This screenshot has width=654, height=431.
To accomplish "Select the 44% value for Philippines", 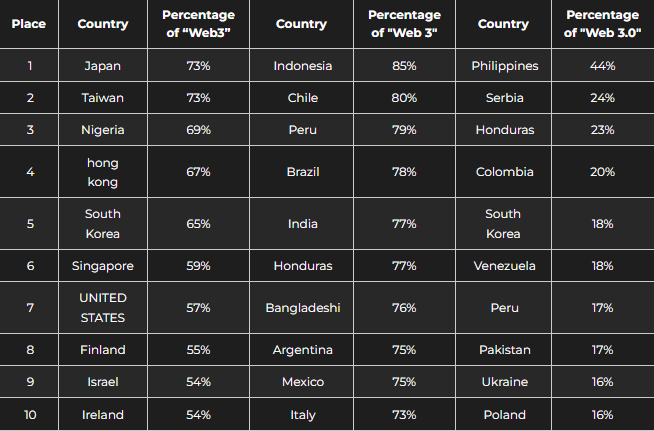I will (603, 66).
